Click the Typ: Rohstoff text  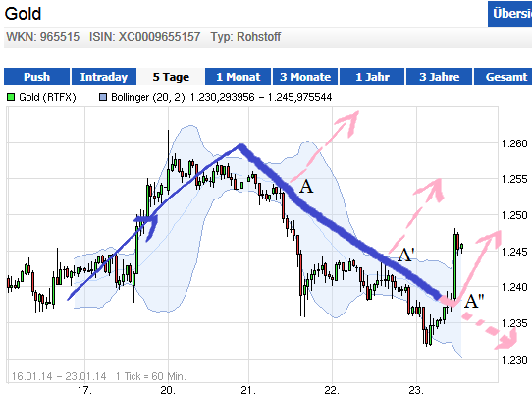coord(245,37)
